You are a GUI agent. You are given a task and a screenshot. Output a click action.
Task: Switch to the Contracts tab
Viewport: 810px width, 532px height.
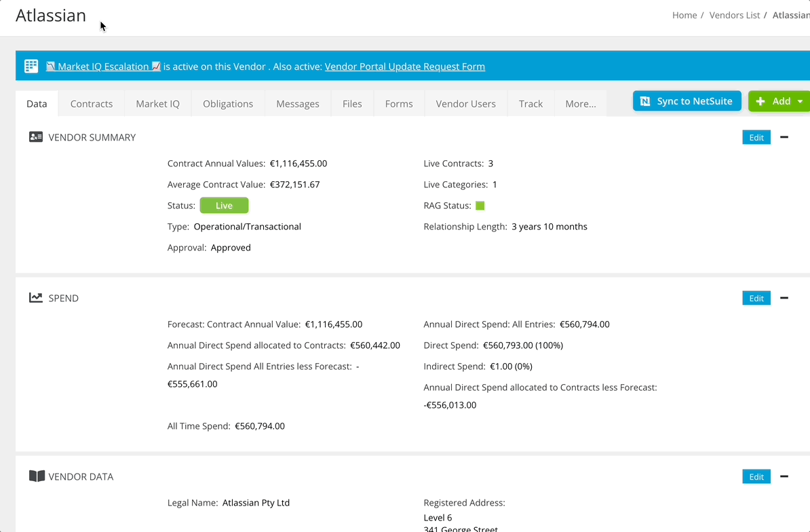(92, 104)
